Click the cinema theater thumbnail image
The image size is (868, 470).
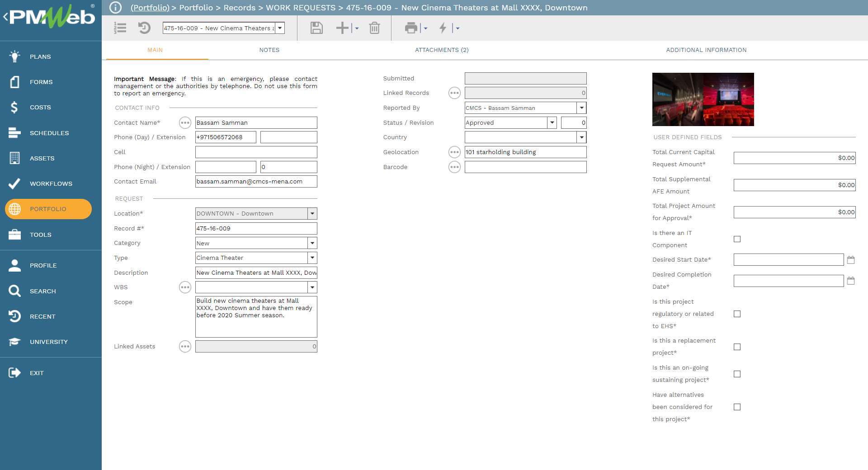click(x=703, y=99)
